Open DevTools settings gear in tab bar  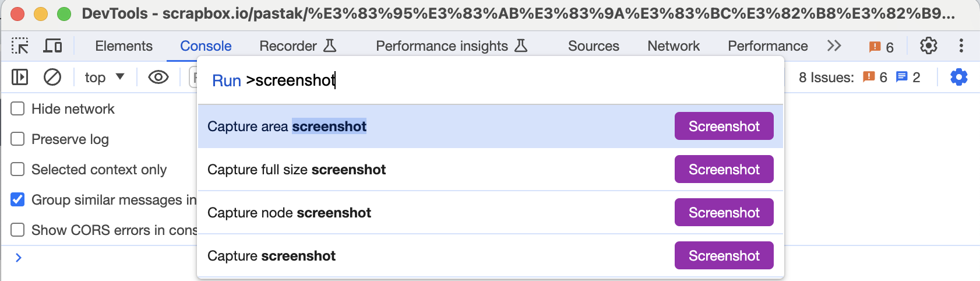[928, 46]
